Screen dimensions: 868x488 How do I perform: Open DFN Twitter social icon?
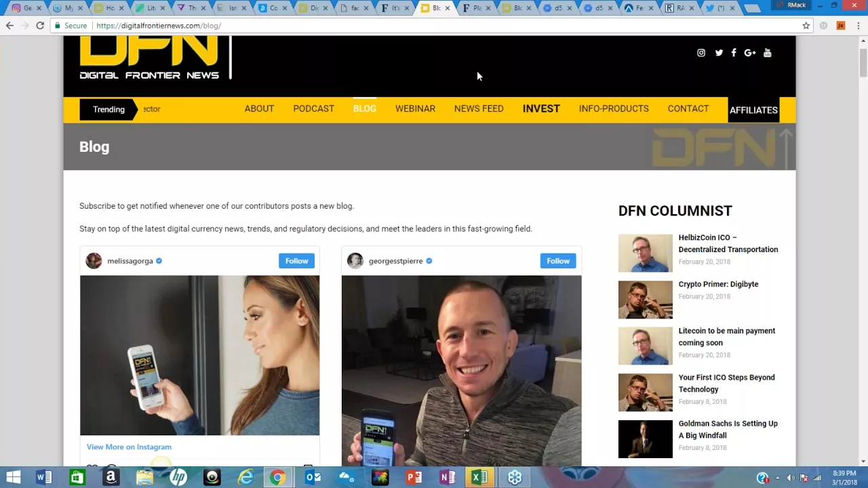click(x=719, y=53)
